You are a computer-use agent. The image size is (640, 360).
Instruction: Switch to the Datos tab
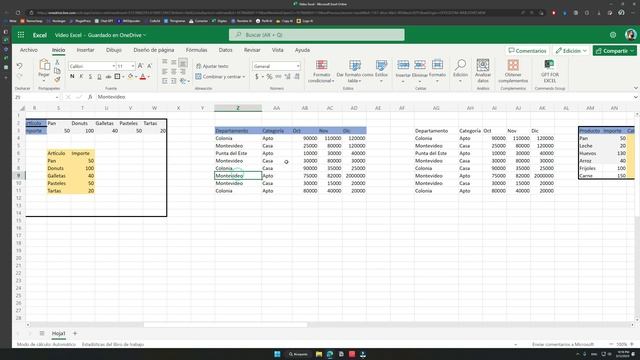[x=225, y=50]
